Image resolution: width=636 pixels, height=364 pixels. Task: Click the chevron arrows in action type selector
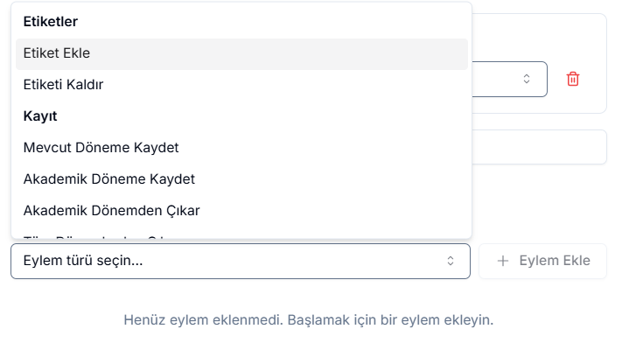(451, 261)
